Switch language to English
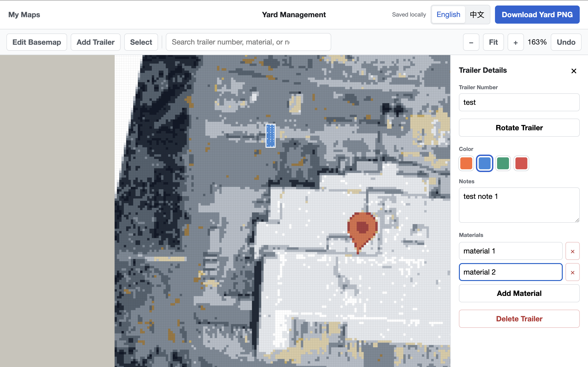Image resolution: width=588 pixels, height=367 pixels. (448, 14)
